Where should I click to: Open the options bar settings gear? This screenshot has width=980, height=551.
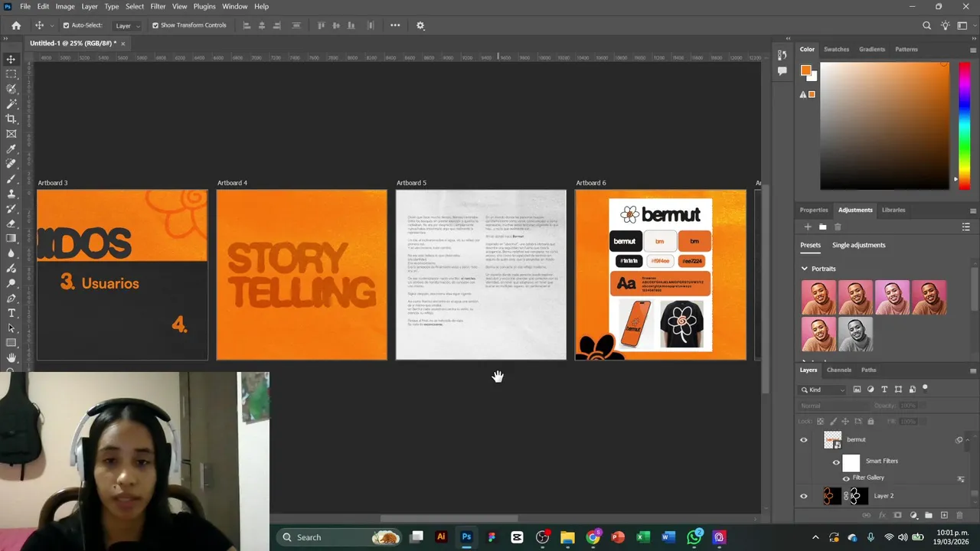(420, 25)
